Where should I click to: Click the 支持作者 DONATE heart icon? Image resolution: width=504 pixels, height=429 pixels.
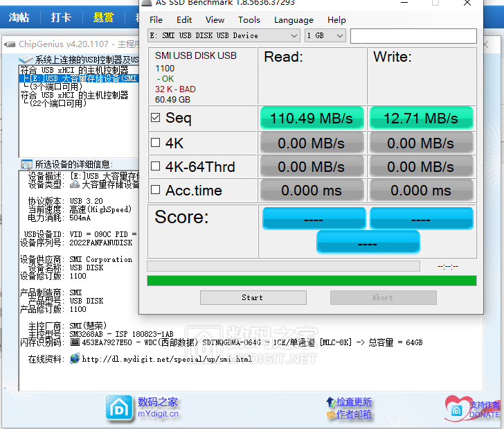click(x=457, y=408)
